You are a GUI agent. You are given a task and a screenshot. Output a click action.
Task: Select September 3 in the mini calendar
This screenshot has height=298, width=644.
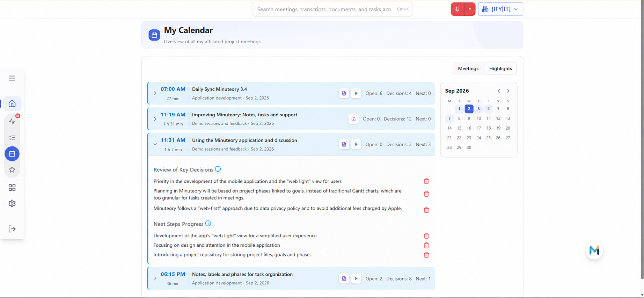point(479,109)
